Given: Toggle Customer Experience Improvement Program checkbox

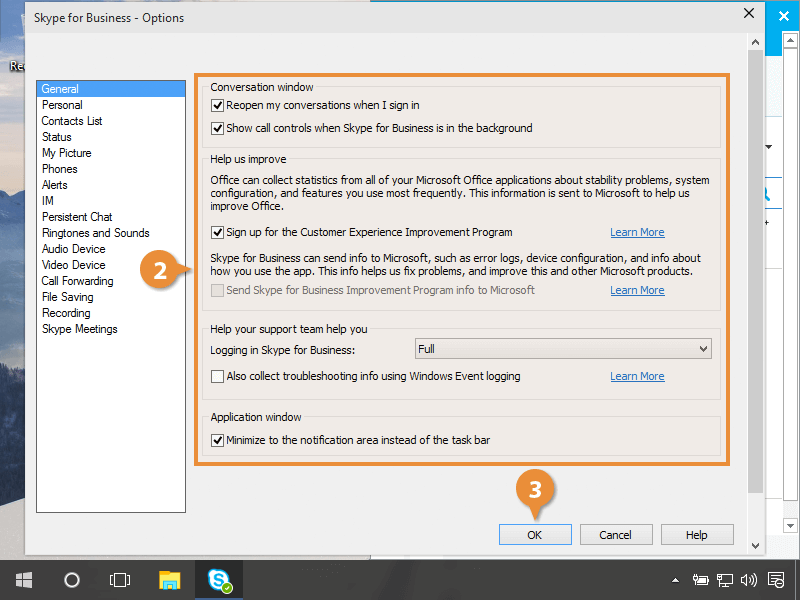Looking at the screenshot, I should [x=217, y=232].
